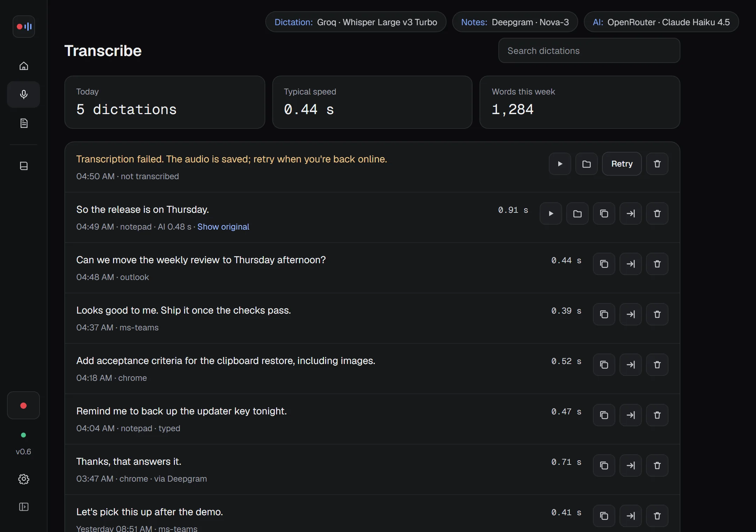Play the failed transcription audio
This screenshot has height=532, width=756.
click(560, 164)
